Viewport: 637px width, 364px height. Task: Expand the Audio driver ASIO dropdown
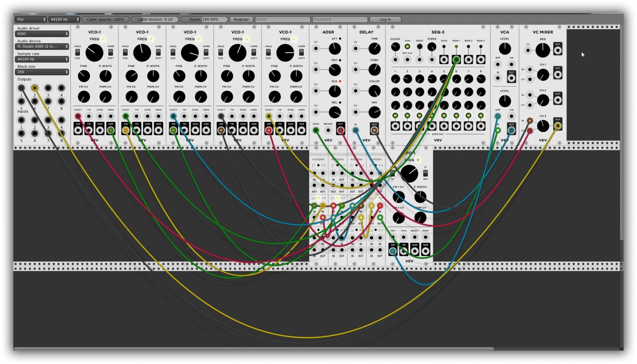(42, 34)
